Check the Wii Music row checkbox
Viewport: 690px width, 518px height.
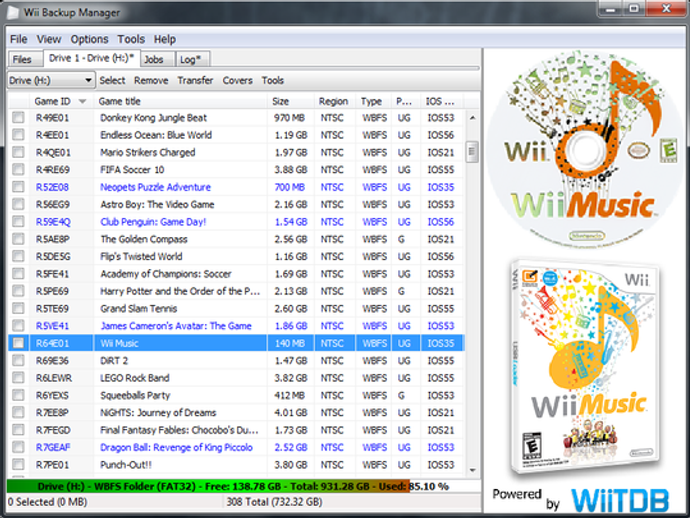[x=18, y=343]
